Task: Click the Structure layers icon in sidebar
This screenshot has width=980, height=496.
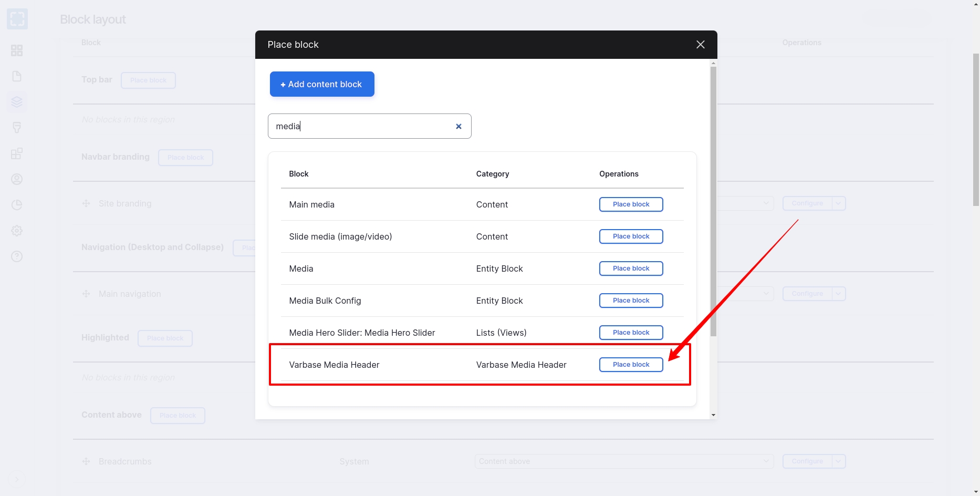Action: point(17,101)
